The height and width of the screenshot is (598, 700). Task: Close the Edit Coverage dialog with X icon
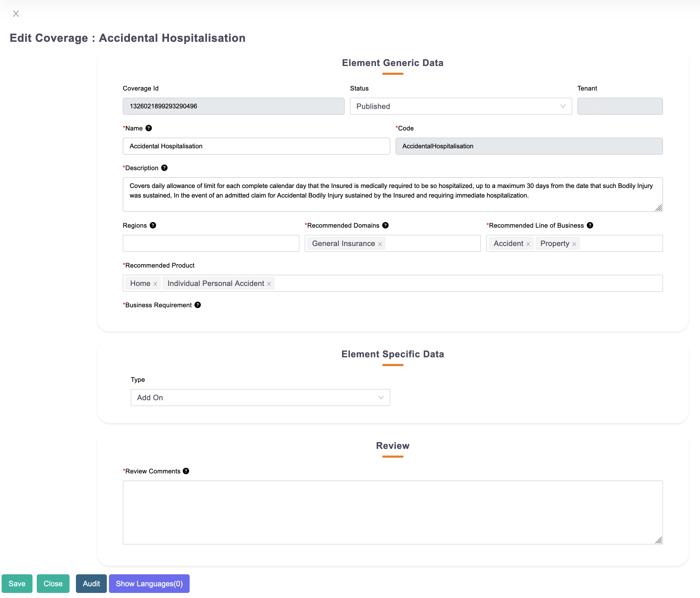tap(16, 14)
